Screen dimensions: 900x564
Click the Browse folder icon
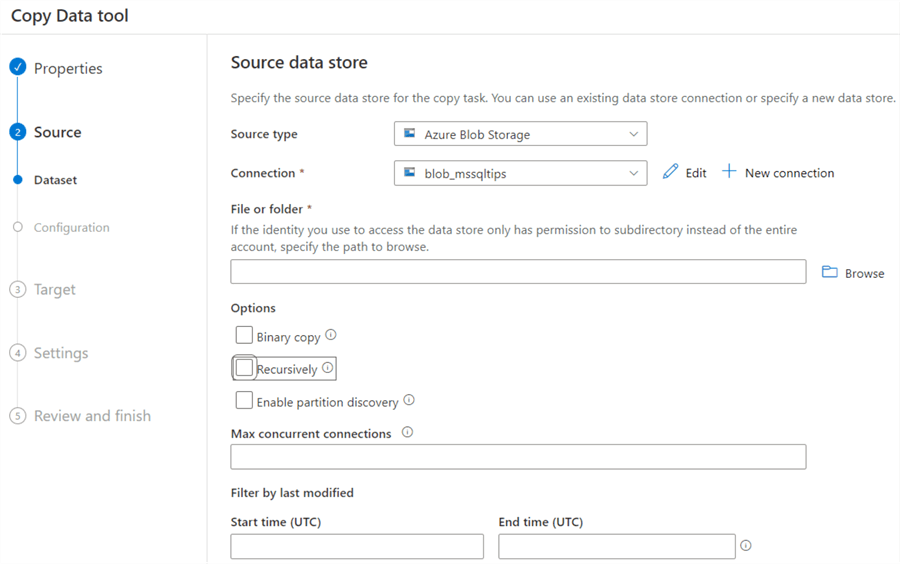point(829,272)
